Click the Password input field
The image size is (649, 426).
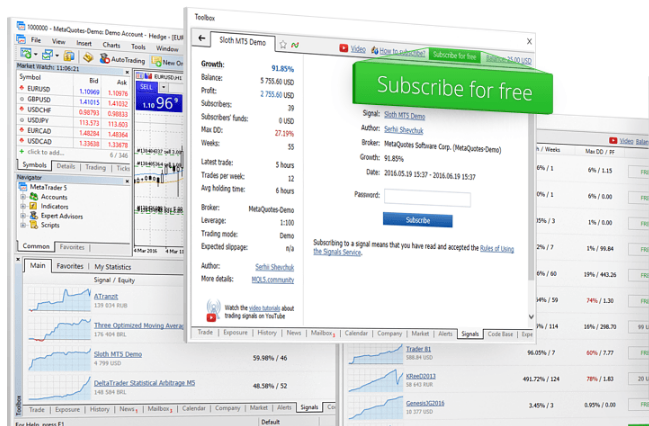pos(427,198)
